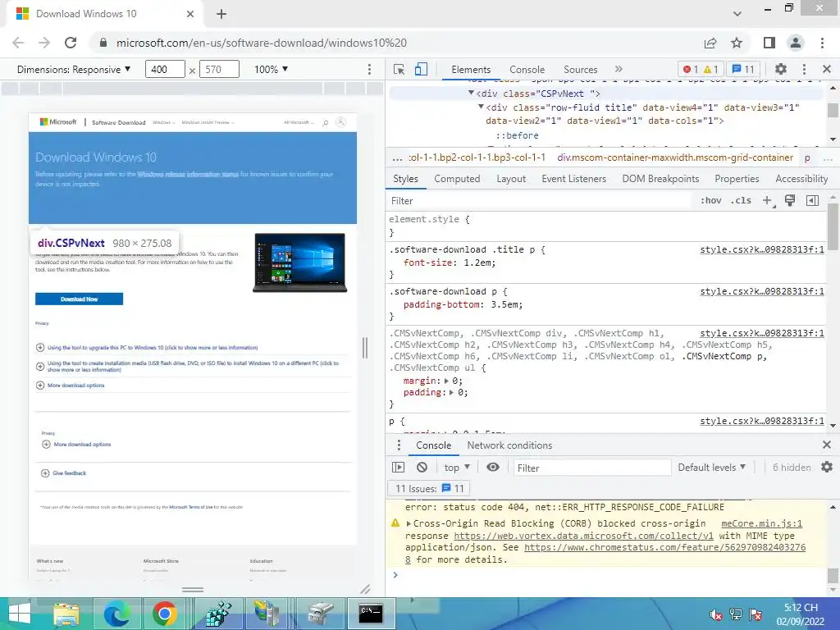Select the Event Listeners tab
Screen dimensions: 840x630
[x=573, y=179]
